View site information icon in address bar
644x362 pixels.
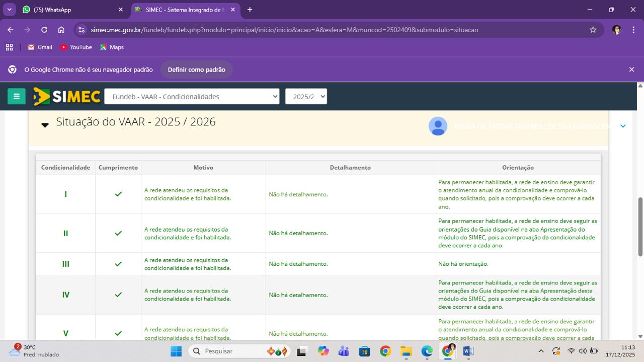pos(82,30)
